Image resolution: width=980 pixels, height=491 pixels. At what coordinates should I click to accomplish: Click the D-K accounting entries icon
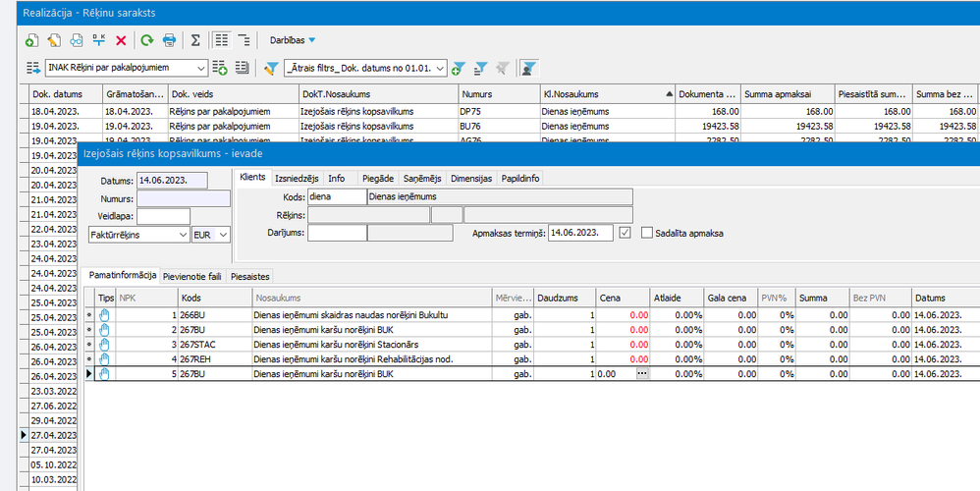coord(99,40)
